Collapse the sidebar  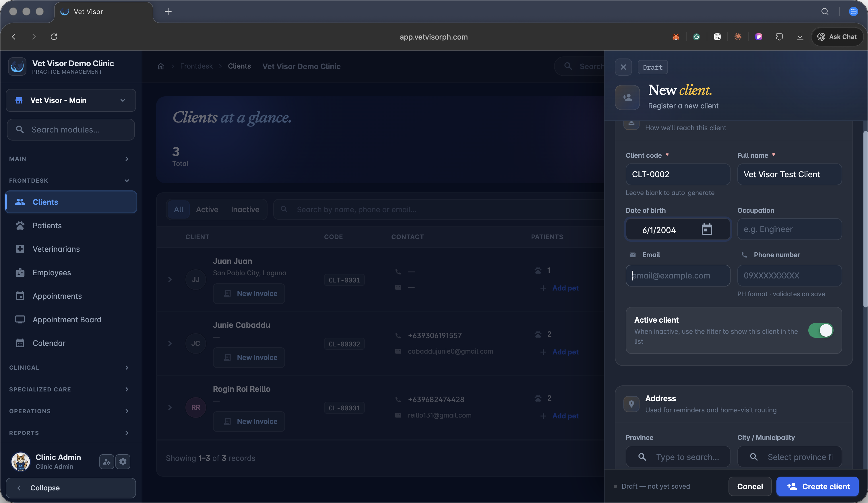[x=71, y=488]
